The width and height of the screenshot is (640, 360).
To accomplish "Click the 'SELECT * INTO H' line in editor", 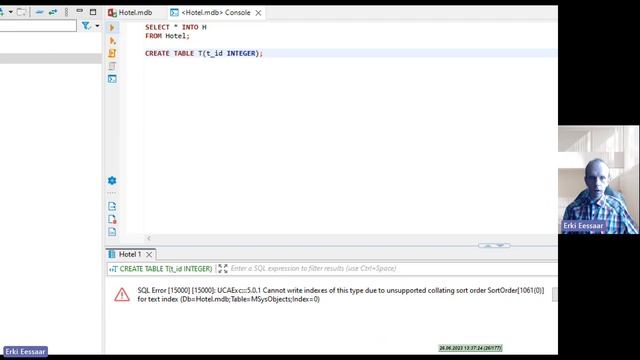I will [x=176, y=27].
